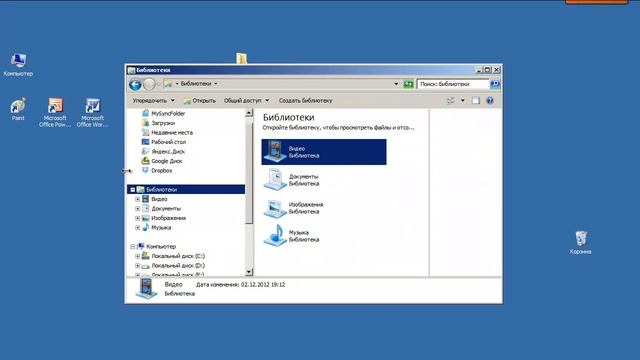Open the Общий доступ menu
Image resolution: width=640 pixels, height=360 pixels.
pyautogui.click(x=246, y=100)
